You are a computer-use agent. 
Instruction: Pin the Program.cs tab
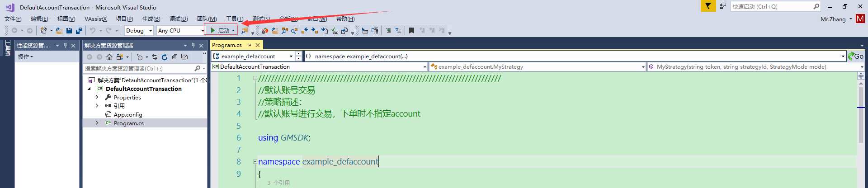click(249, 45)
